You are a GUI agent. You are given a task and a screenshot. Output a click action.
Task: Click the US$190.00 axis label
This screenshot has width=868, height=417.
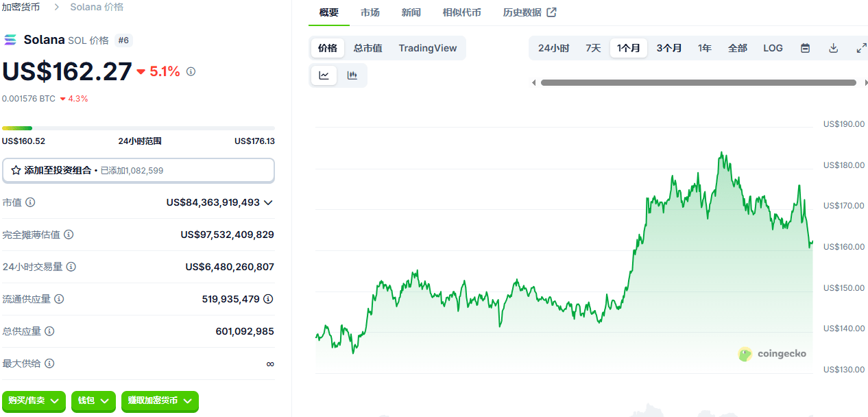pyautogui.click(x=844, y=124)
